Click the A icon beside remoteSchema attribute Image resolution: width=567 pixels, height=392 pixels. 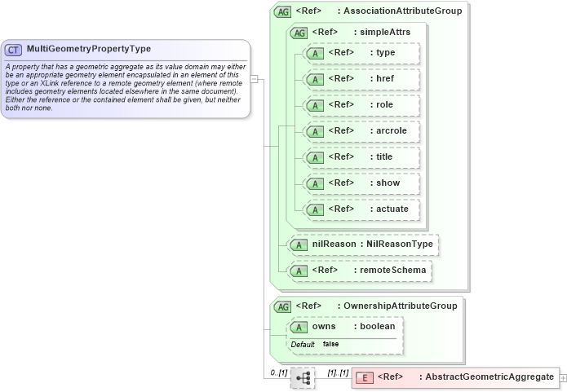pyautogui.click(x=299, y=271)
